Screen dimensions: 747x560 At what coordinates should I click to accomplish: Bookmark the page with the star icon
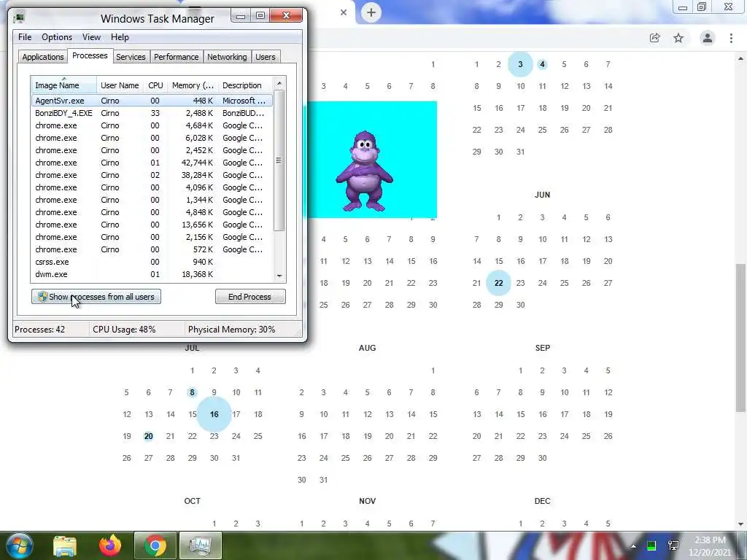(x=678, y=38)
